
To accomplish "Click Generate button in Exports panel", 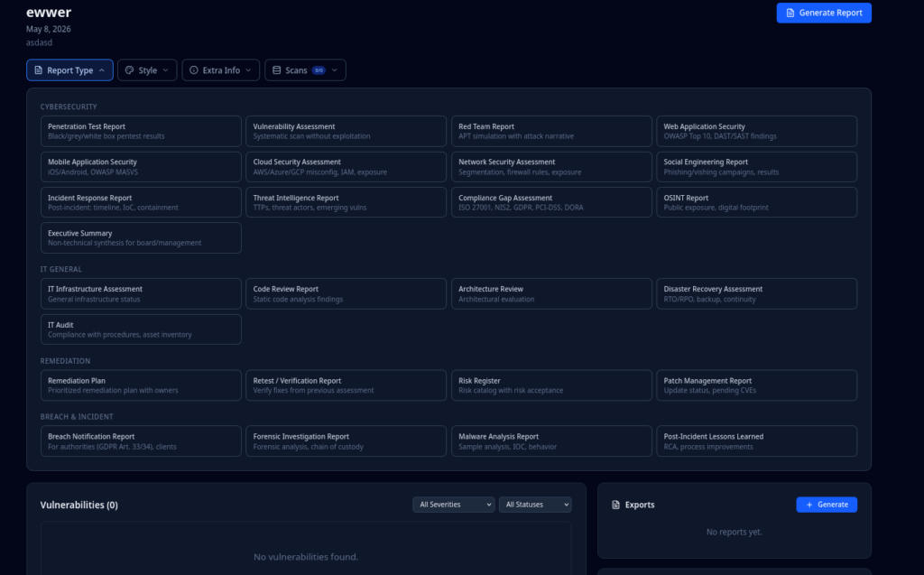I will tap(827, 505).
